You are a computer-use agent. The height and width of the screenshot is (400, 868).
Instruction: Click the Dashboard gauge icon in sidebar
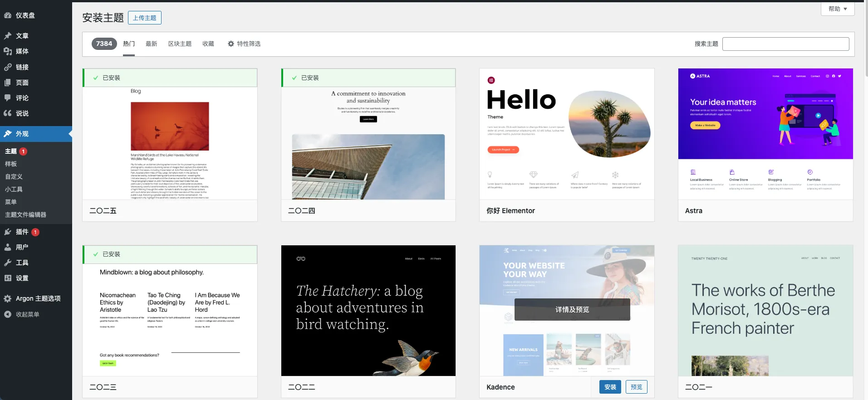tap(8, 15)
